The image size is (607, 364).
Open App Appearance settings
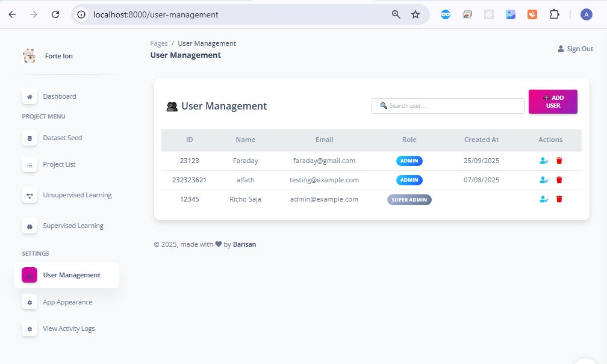(67, 302)
